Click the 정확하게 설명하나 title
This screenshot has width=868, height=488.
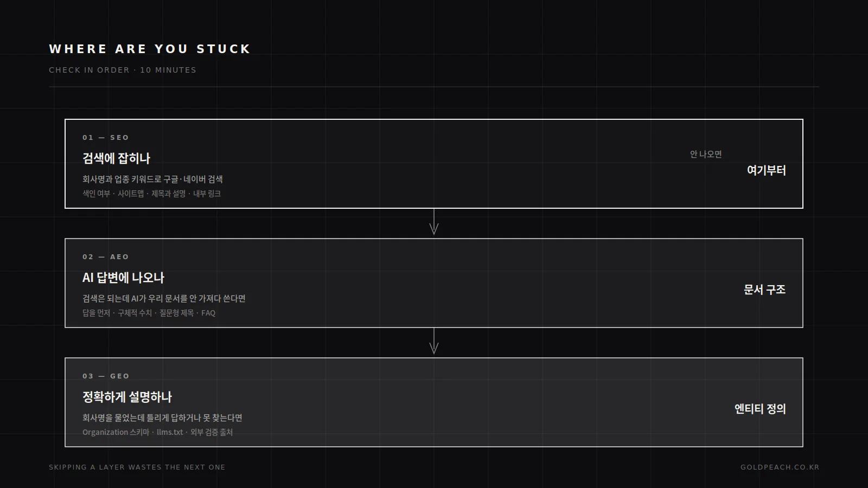click(x=127, y=397)
